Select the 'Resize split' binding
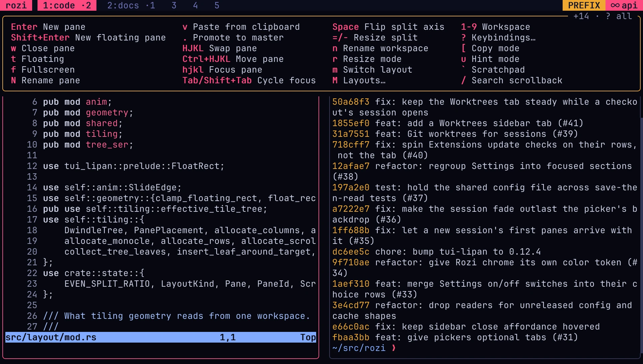The height and width of the screenshot is (364, 643). (x=375, y=37)
